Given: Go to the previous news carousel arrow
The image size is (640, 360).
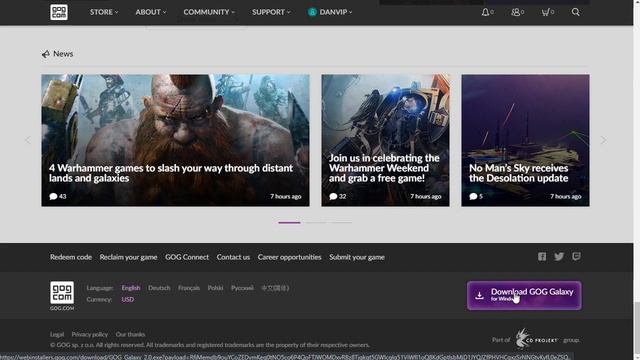Looking at the screenshot, I should (x=28, y=140).
